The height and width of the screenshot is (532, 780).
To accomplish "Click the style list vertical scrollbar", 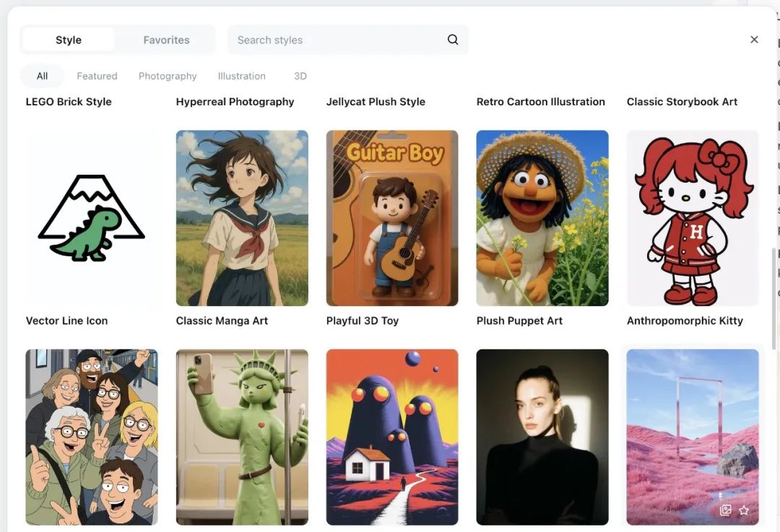I will pos(773,298).
